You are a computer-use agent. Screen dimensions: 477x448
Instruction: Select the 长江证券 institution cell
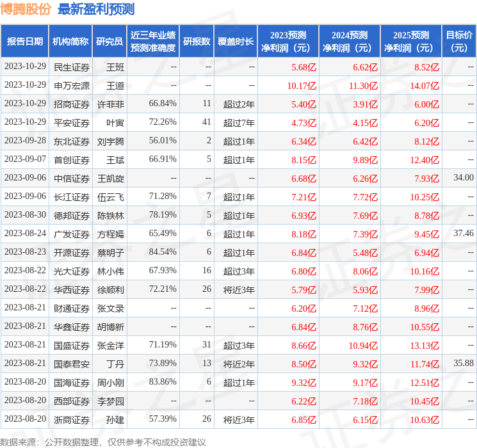pyautogui.click(x=72, y=197)
